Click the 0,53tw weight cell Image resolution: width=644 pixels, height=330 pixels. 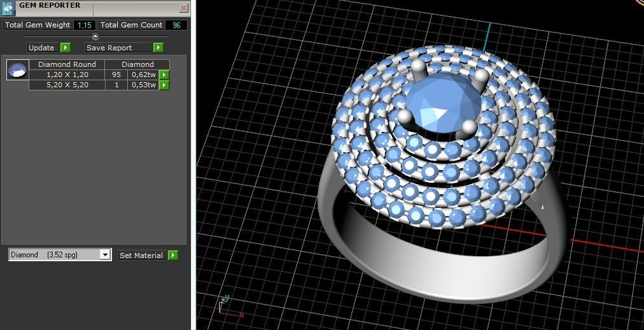[143, 85]
